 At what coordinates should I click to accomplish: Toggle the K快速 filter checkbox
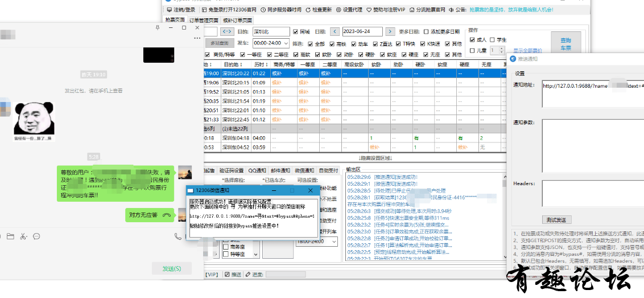pos(423,44)
